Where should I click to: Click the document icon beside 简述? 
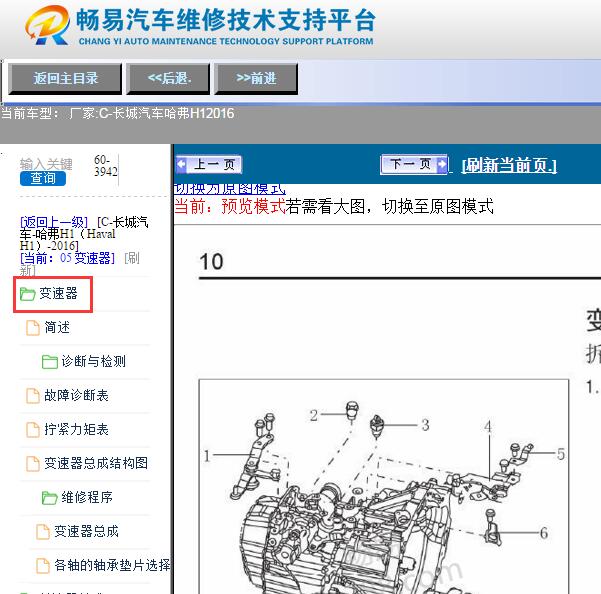tap(33, 328)
